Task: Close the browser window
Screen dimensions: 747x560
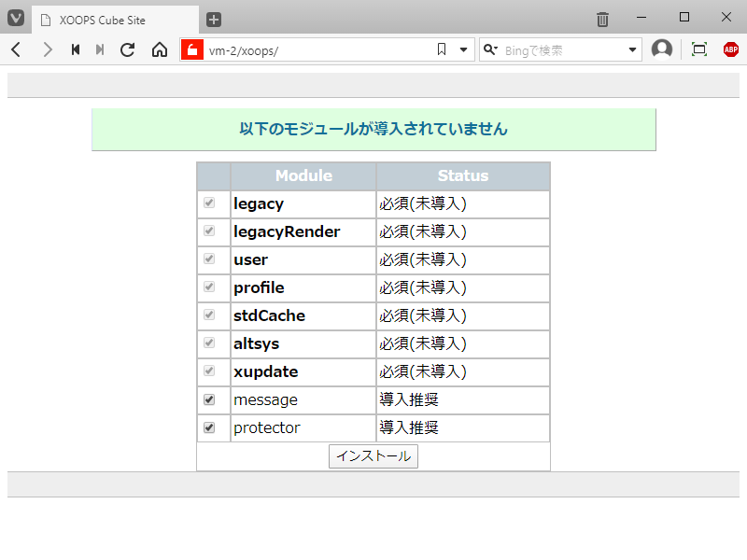Action: 726,18
